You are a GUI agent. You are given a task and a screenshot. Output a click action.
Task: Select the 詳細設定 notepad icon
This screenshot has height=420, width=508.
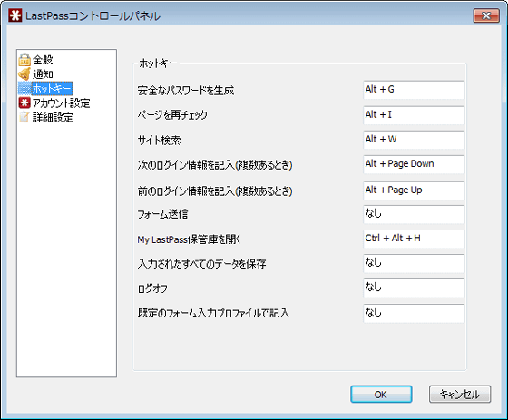24,117
